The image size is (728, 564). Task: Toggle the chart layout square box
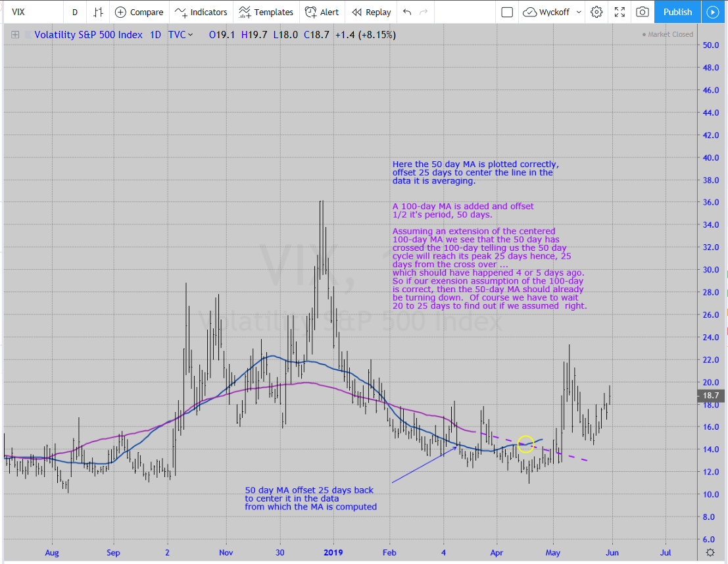(507, 12)
